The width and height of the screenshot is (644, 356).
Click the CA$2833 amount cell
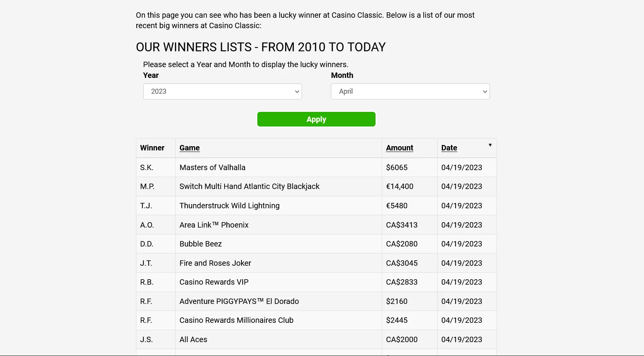click(409, 282)
